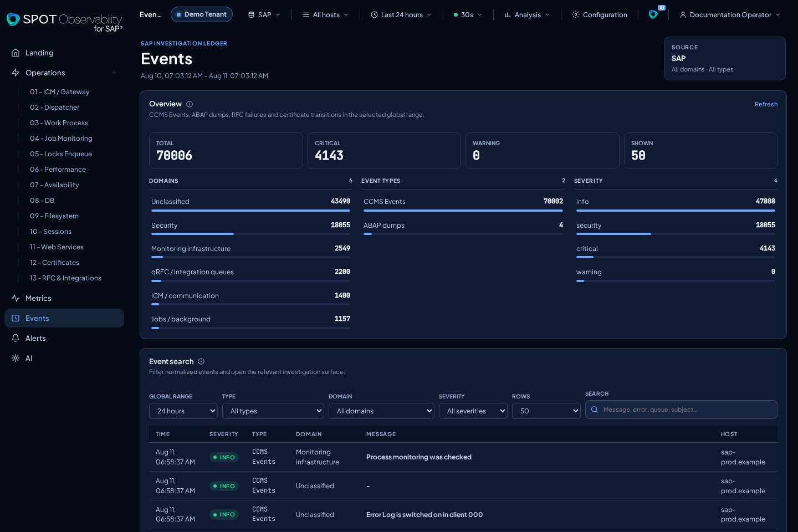Click the Total 70006 summary card

tap(226, 151)
